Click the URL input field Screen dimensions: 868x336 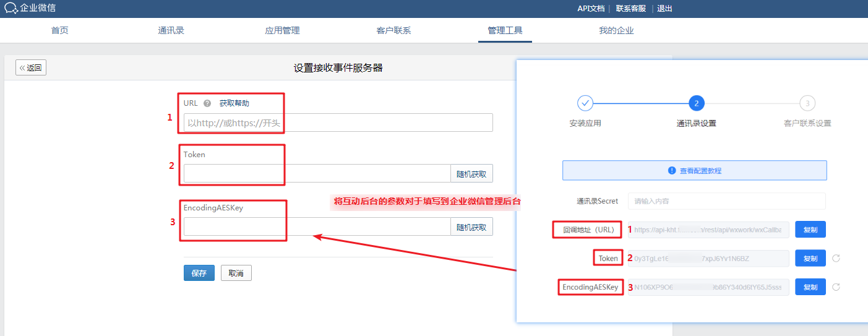pyautogui.click(x=338, y=123)
